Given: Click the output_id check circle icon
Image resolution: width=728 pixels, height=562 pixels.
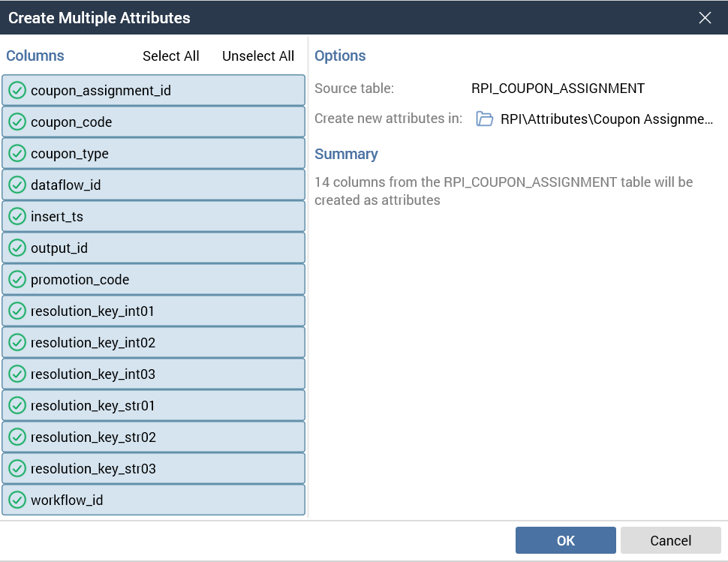Looking at the screenshot, I should (17, 248).
